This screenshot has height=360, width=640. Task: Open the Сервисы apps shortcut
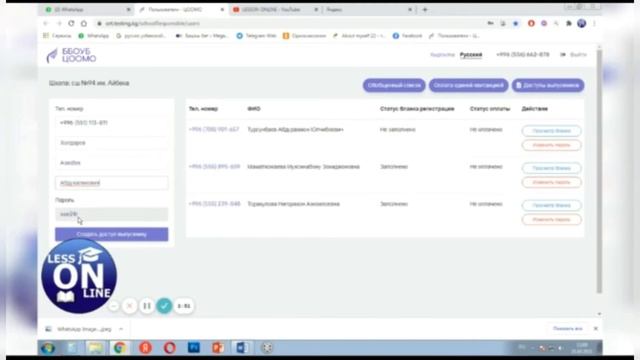coord(57,36)
